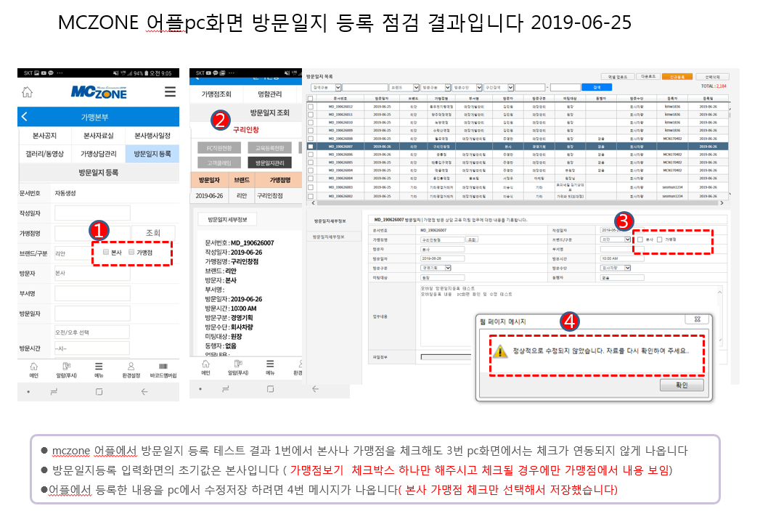Open the 브랜드 filter dropdown
The width and height of the screenshot is (768, 532).
pyautogui.click(x=404, y=87)
